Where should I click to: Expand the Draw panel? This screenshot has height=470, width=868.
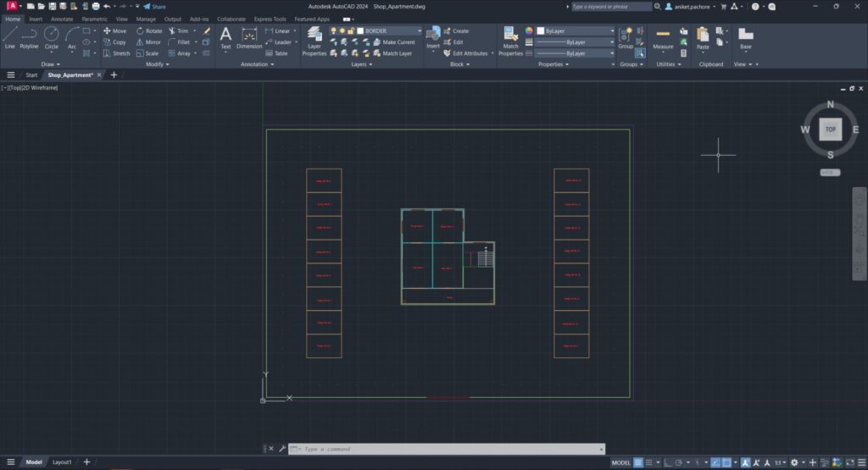click(x=50, y=64)
